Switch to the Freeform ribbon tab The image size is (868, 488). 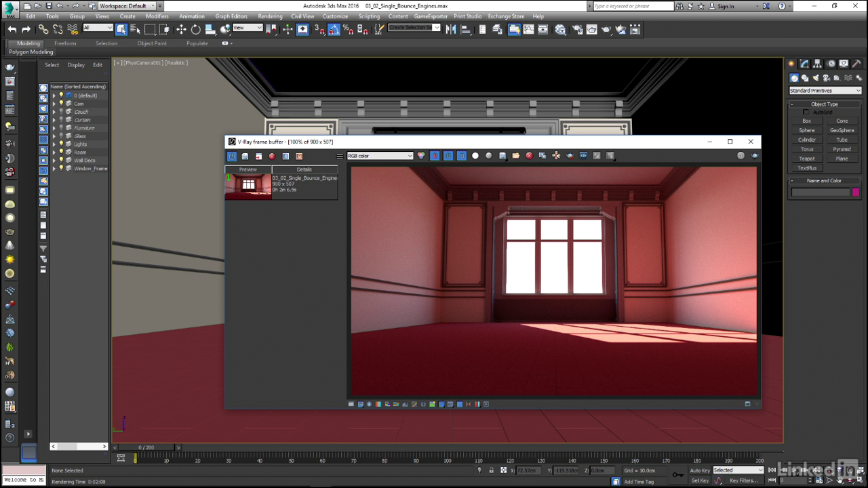click(x=65, y=43)
